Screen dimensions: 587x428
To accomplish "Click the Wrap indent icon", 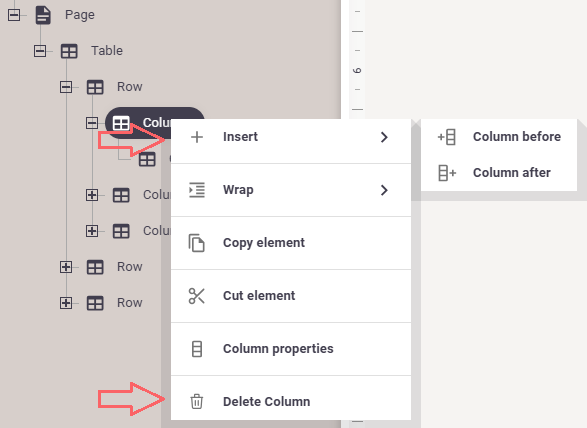I will coord(197,190).
